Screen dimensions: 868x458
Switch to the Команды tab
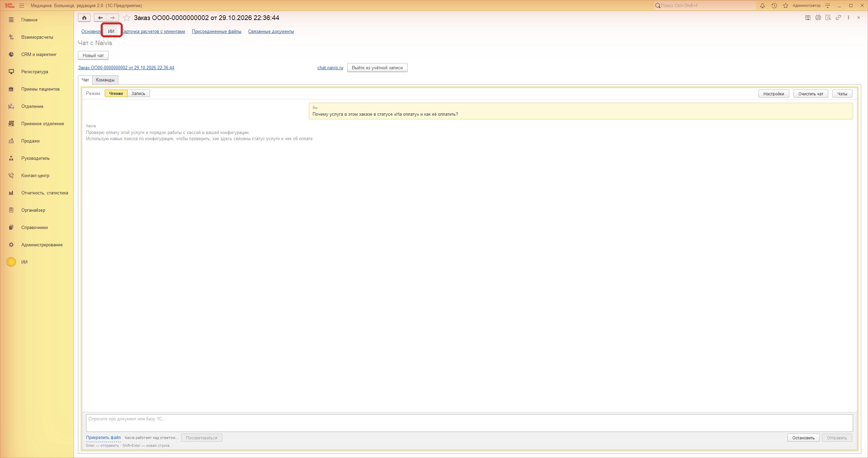coord(105,80)
